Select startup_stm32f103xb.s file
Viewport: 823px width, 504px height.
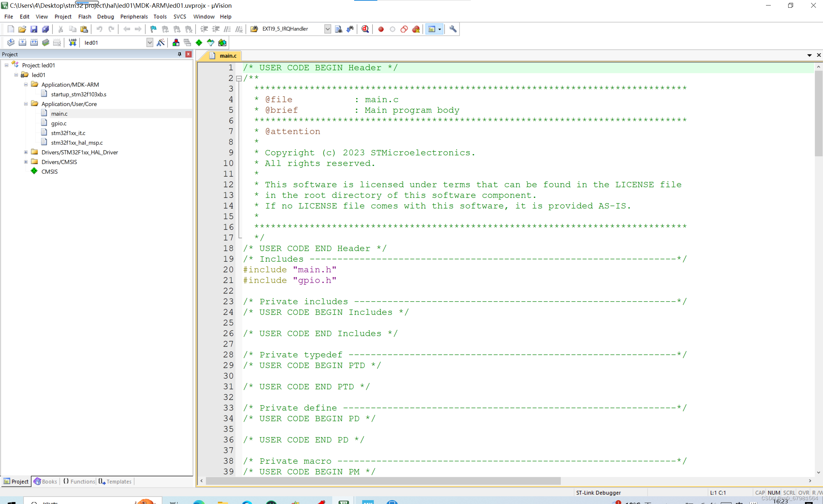pyautogui.click(x=79, y=94)
